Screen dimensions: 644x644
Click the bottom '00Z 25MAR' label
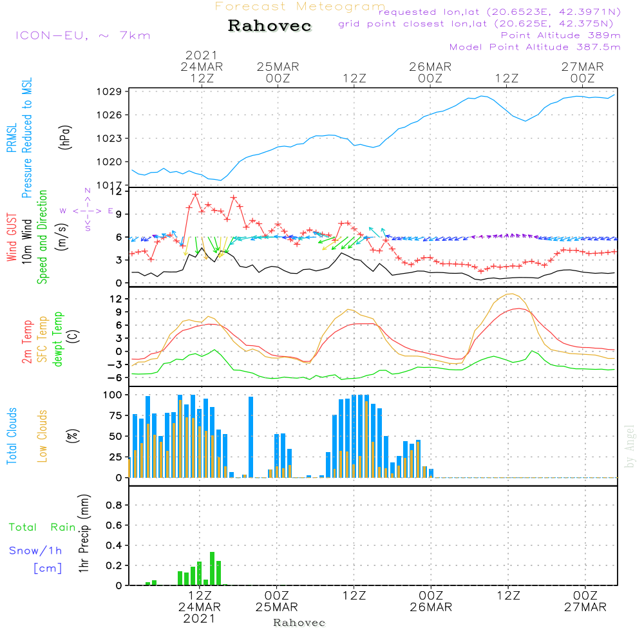[276, 601]
